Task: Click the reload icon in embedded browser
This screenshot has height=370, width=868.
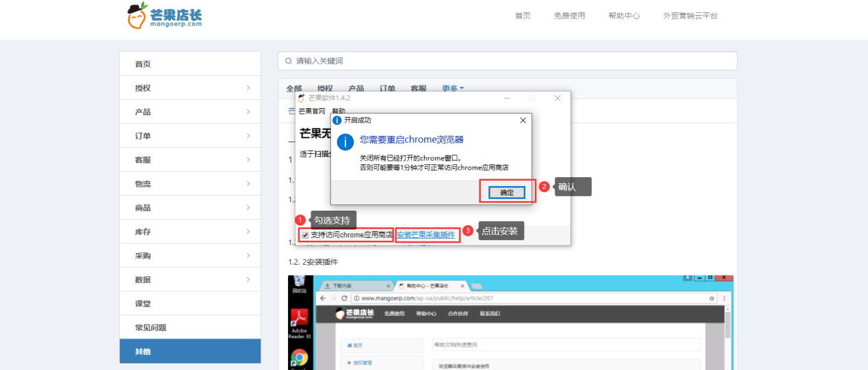Action: coord(345,299)
